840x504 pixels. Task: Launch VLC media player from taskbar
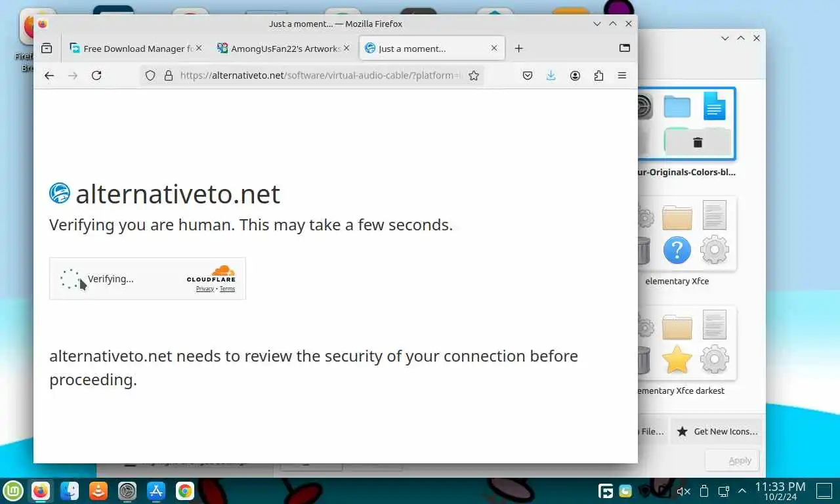[x=98, y=490]
